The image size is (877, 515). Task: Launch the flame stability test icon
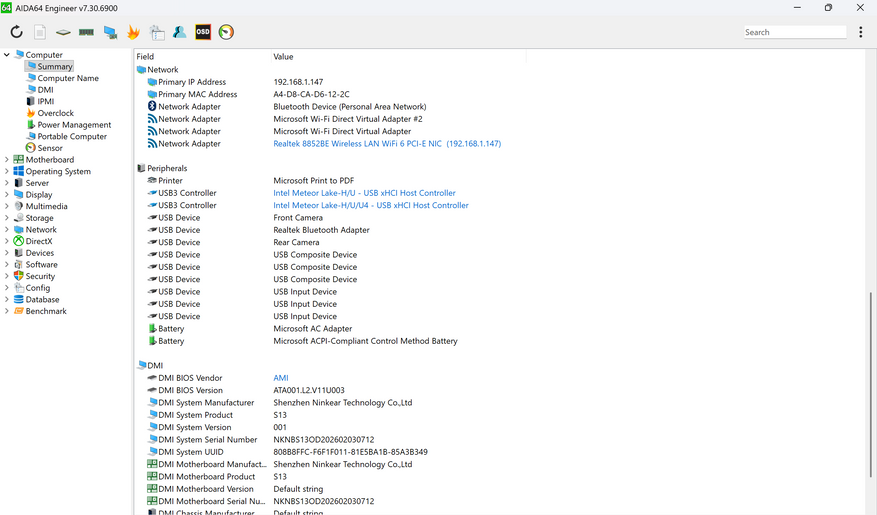[133, 32]
